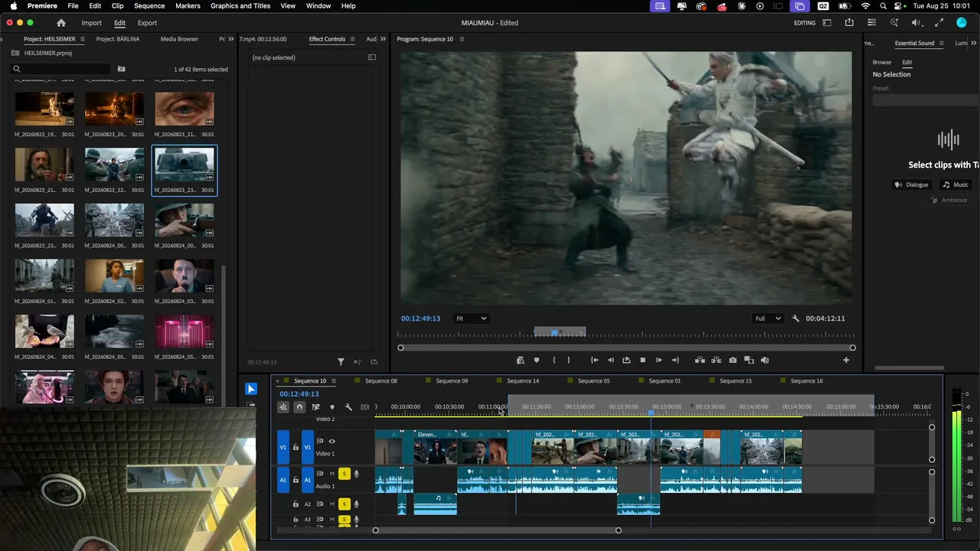Click the Mark Out bracket button

point(568,360)
